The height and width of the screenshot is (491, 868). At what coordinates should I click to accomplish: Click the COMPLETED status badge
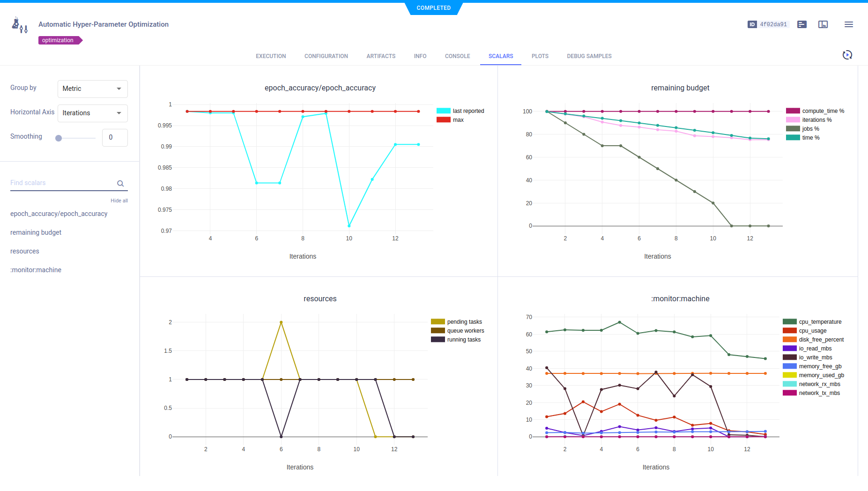point(434,8)
